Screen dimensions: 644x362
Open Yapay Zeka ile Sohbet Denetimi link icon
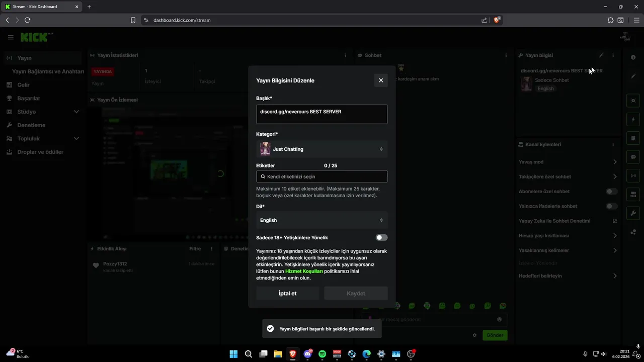(614, 221)
